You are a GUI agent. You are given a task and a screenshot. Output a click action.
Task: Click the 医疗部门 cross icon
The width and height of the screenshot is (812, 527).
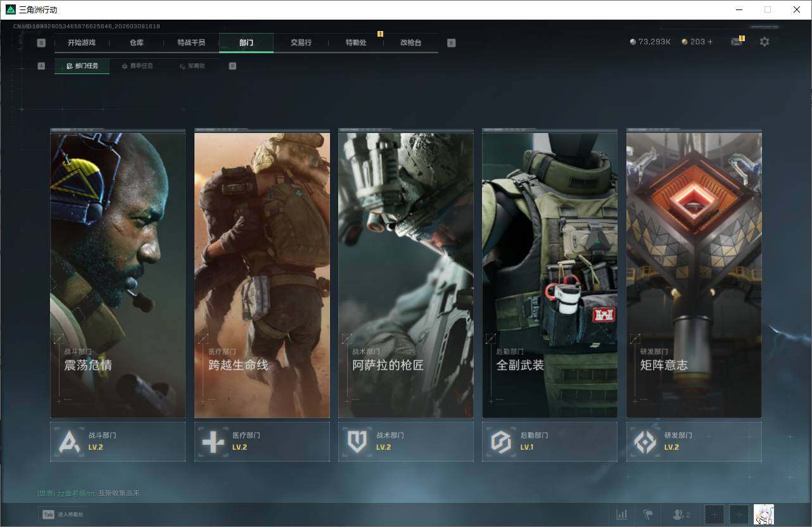tap(213, 441)
